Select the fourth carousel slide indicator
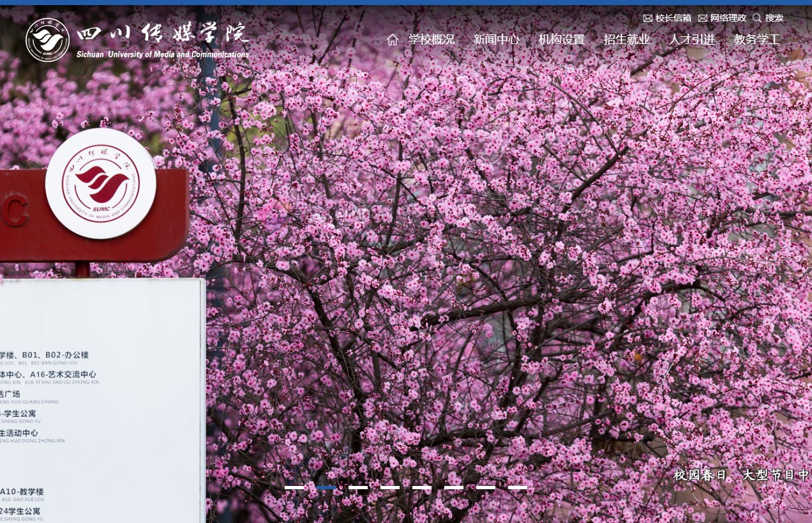 coord(390,487)
